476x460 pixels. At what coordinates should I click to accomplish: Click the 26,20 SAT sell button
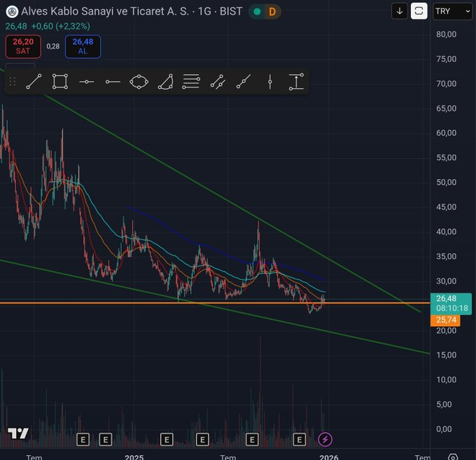coord(23,46)
